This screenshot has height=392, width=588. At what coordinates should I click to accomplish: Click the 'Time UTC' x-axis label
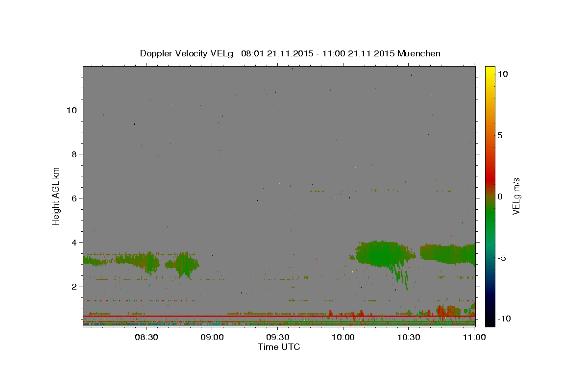[279, 347]
